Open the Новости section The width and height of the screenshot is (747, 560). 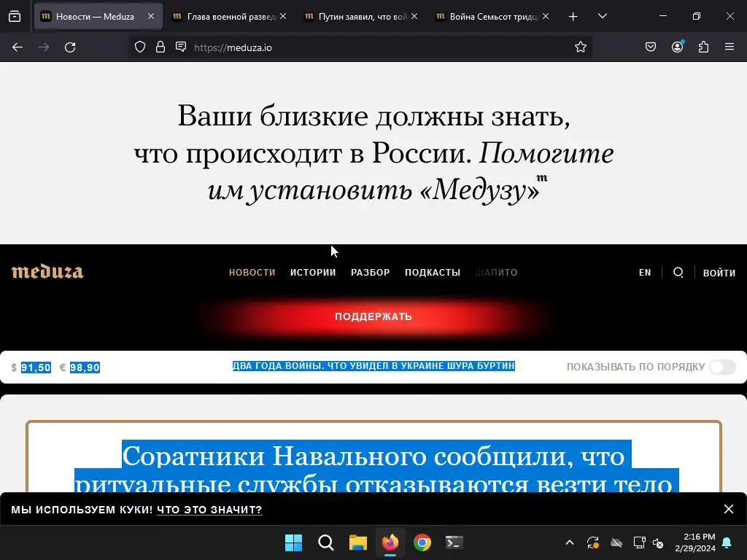tap(252, 273)
